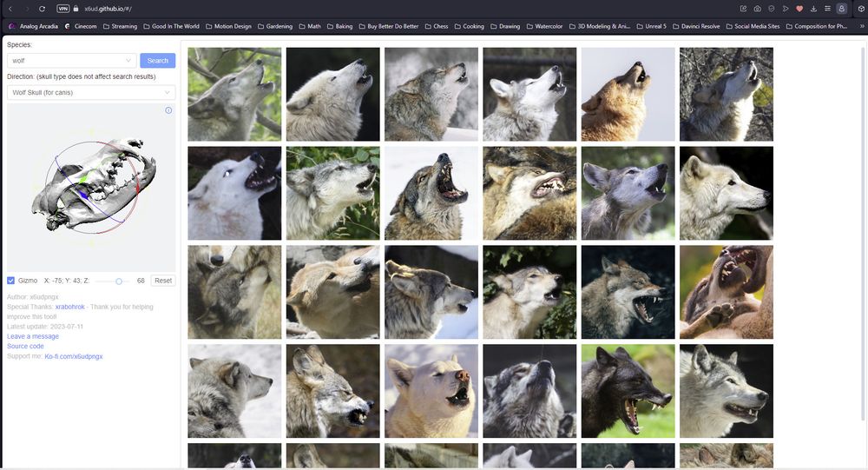
Task: Open the Analog Arcadia bookmark
Action: click(34, 26)
